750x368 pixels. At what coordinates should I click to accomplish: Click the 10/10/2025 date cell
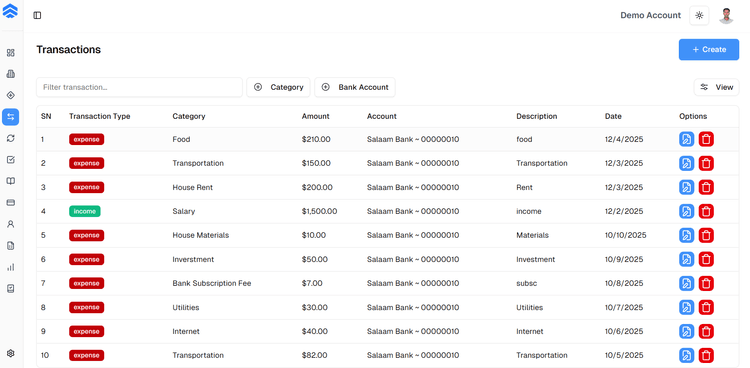pos(626,235)
